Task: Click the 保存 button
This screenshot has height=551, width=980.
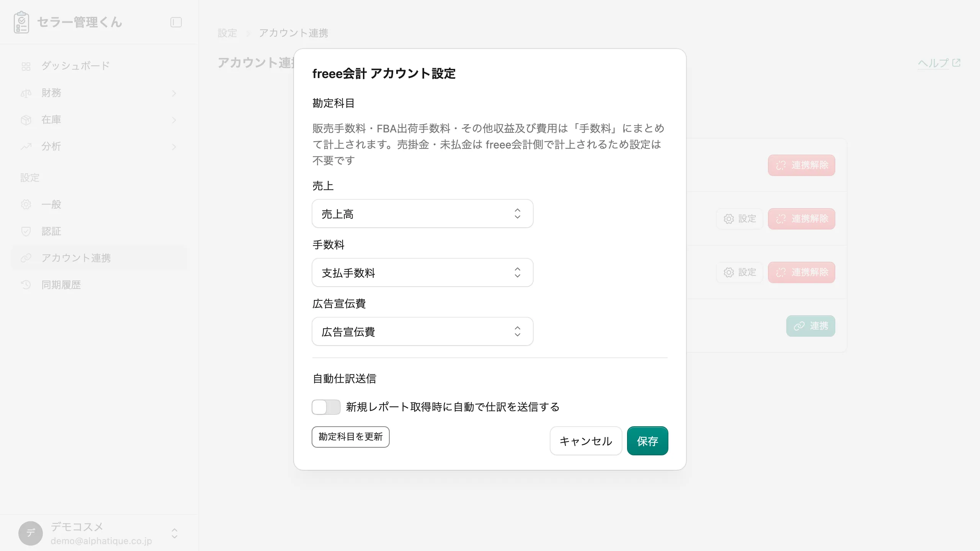Action: [x=647, y=441]
